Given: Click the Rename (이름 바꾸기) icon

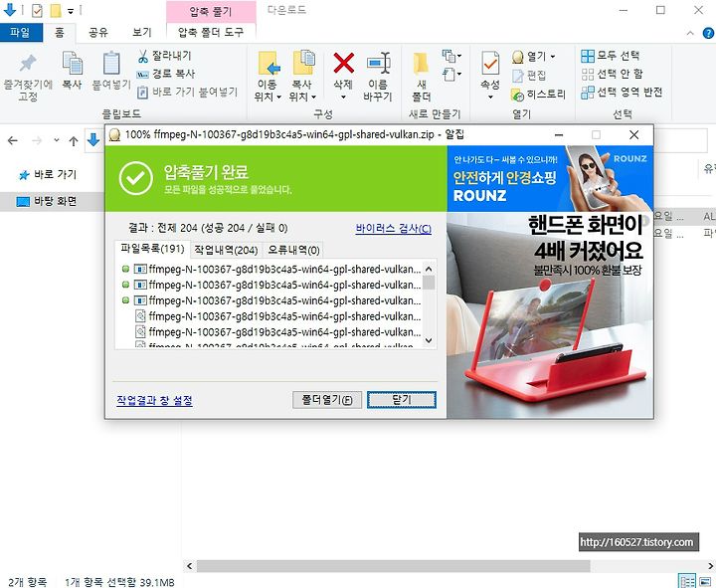Looking at the screenshot, I should click(378, 64).
